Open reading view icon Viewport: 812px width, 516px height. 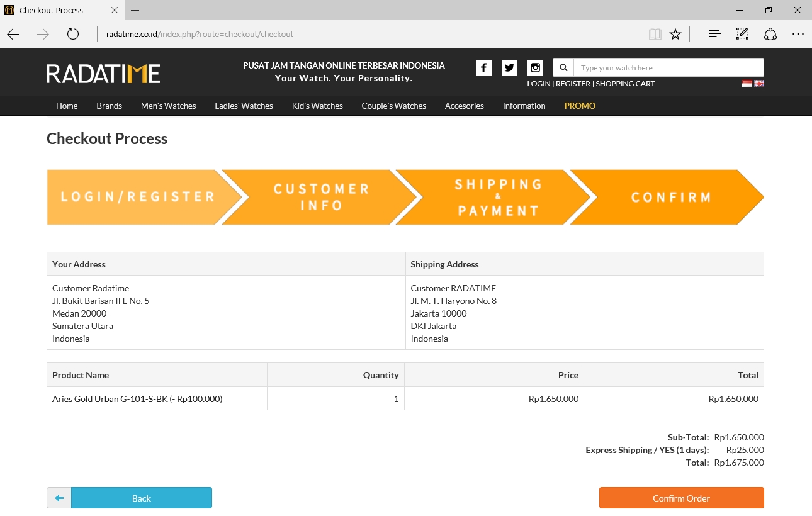point(655,34)
